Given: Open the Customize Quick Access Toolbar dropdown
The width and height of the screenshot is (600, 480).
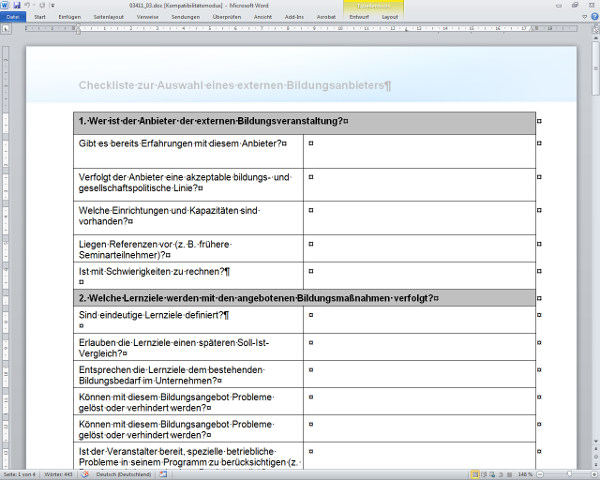Looking at the screenshot, I should click(52, 5).
